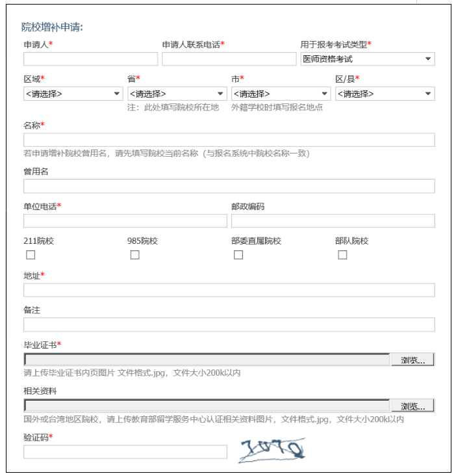
Task: Click the 曾用名 former name field
Action: (x=229, y=186)
